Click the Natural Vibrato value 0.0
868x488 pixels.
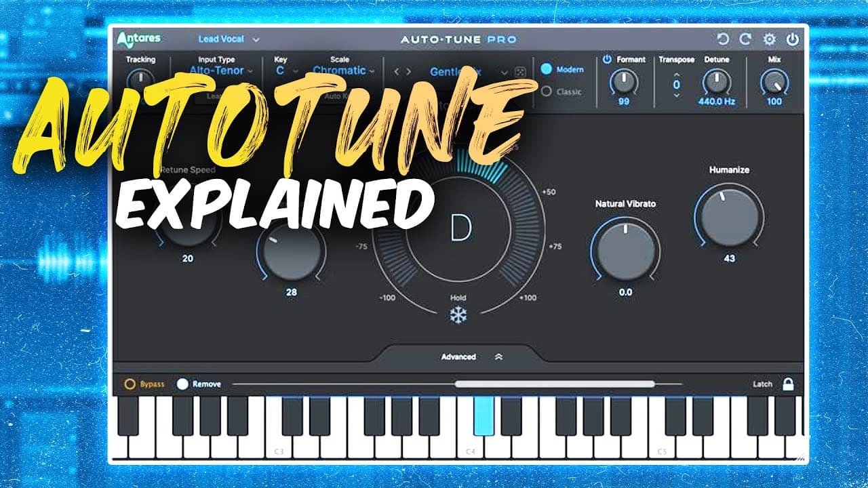coord(625,292)
